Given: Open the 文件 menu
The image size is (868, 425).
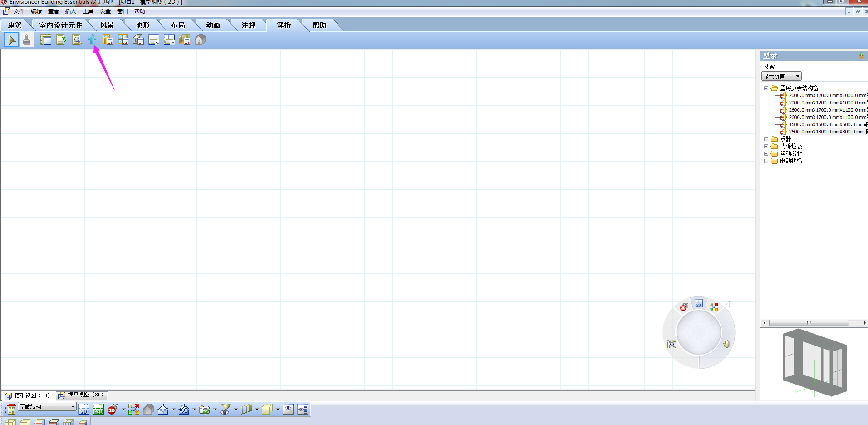Looking at the screenshot, I should (19, 11).
